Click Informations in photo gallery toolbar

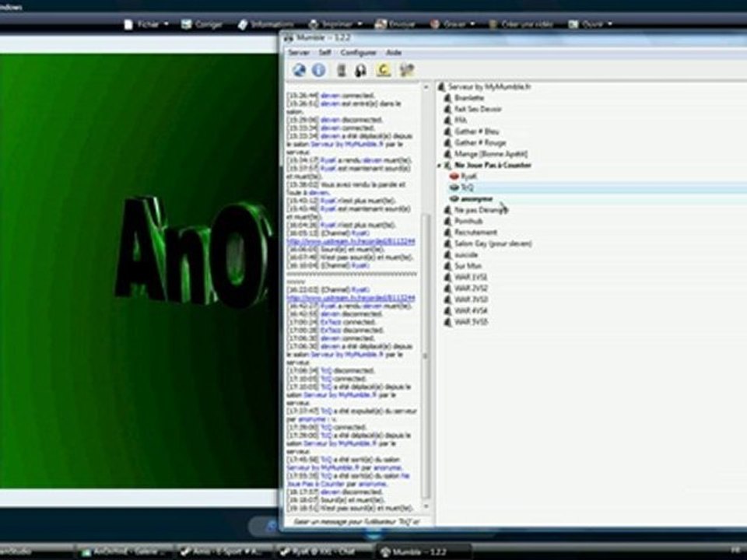click(265, 24)
